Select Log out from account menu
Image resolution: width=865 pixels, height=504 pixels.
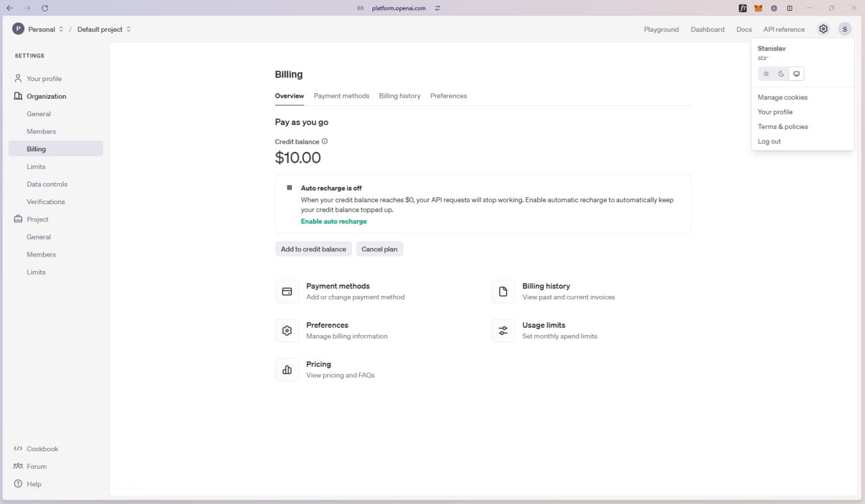[769, 141]
